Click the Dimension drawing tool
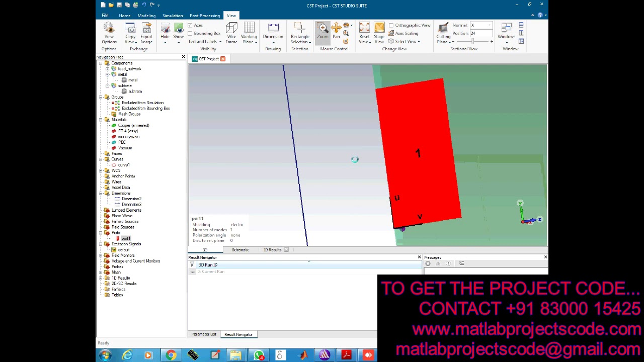The height and width of the screenshot is (362, 644). pyautogui.click(x=273, y=33)
